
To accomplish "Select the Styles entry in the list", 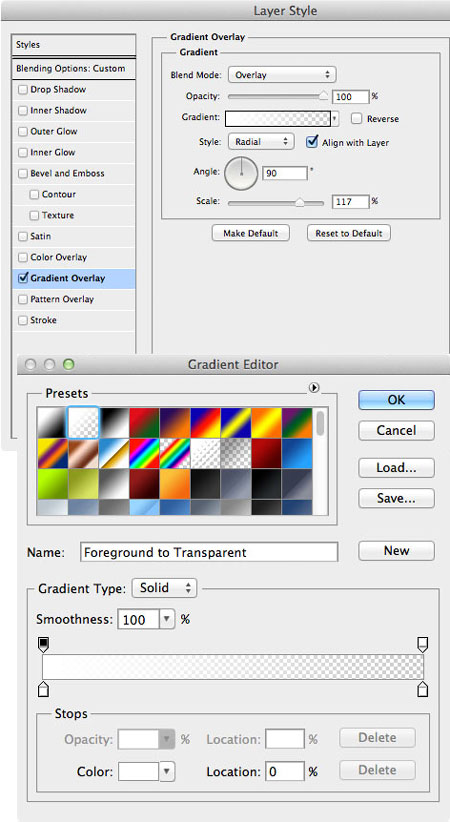I will (x=73, y=45).
